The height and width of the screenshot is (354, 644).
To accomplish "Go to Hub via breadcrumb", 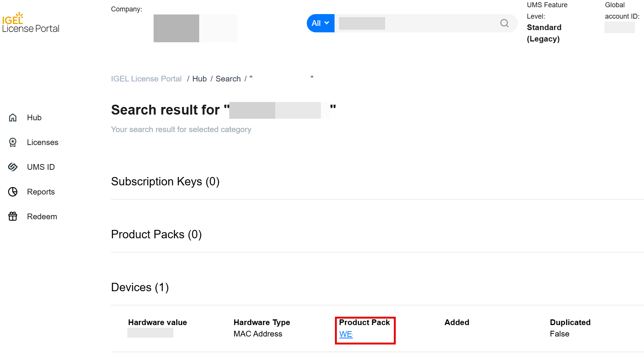I will coord(199,79).
